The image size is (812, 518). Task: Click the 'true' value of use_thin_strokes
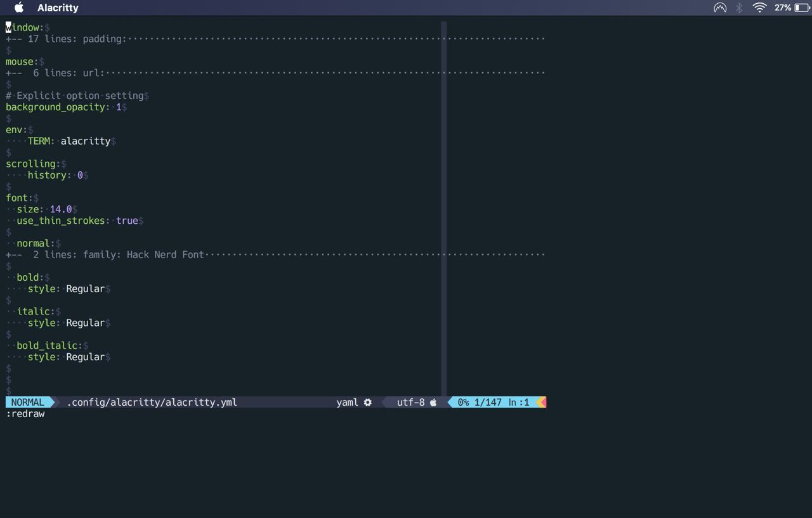coord(127,221)
